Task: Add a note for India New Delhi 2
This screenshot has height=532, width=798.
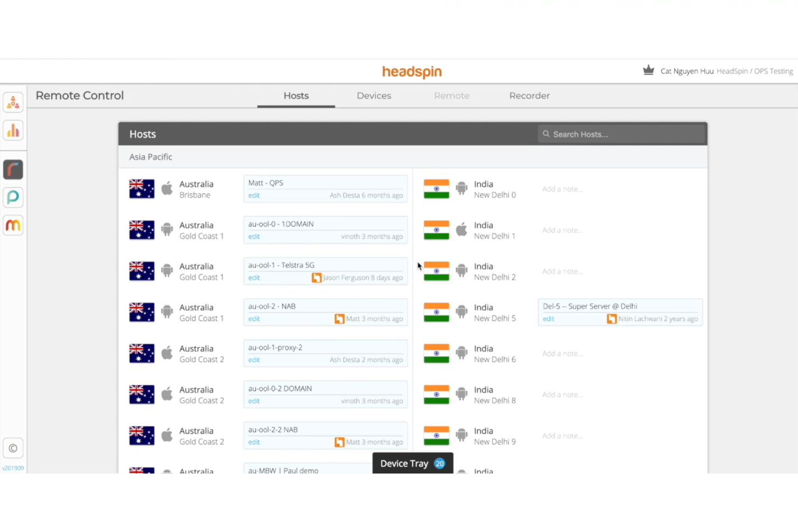Action: [x=562, y=271]
